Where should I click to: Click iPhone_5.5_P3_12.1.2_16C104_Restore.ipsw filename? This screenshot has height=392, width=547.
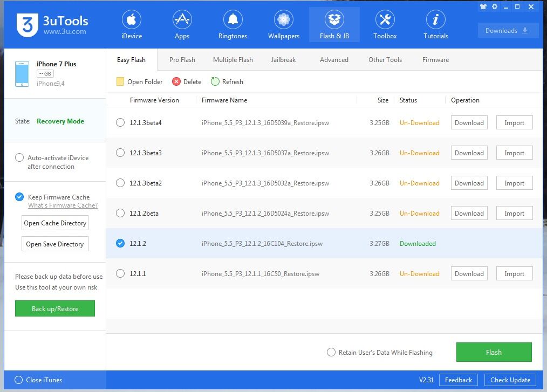[x=262, y=243]
